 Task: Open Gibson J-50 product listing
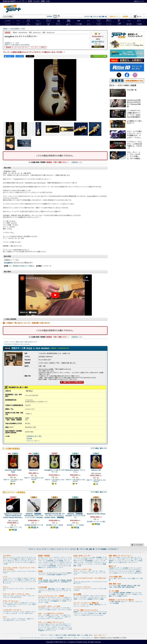point(96,470)
